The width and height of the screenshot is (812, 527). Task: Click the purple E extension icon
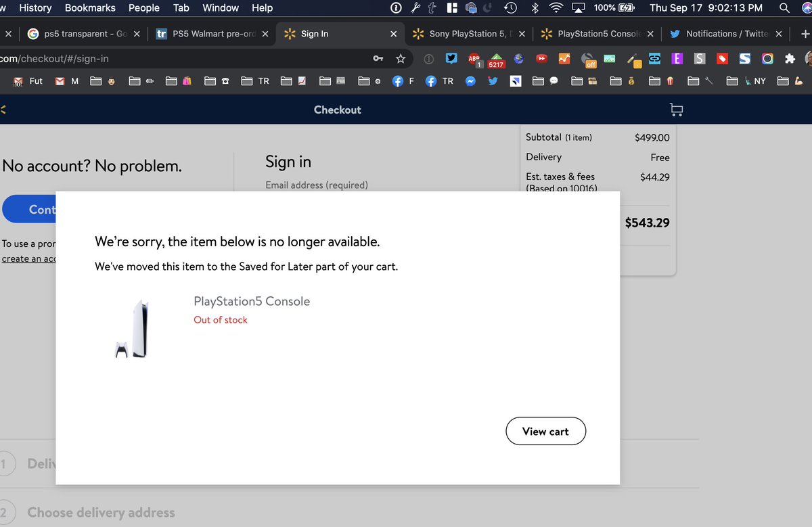pyautogui.click(x=677, y=59)
